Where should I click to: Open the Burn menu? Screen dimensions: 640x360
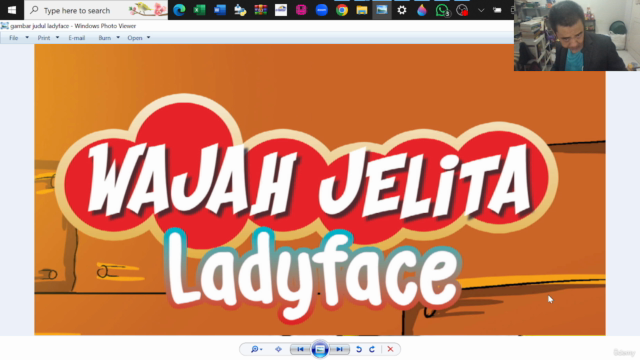(104, 38)
